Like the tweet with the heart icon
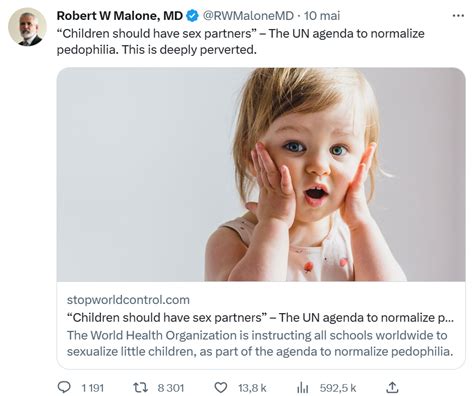The height and width of the screenshot is (396, 474). pos(221,387)
